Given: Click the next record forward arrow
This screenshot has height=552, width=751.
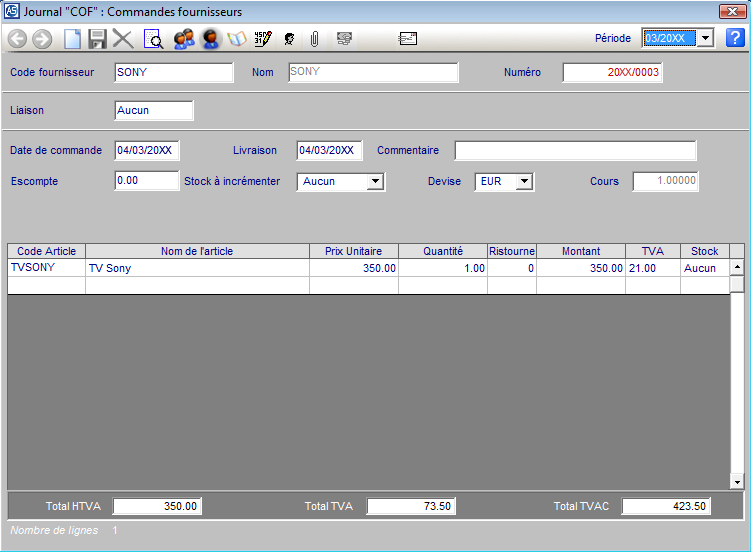Looking at the screenshot, I should tap(42, 39).
